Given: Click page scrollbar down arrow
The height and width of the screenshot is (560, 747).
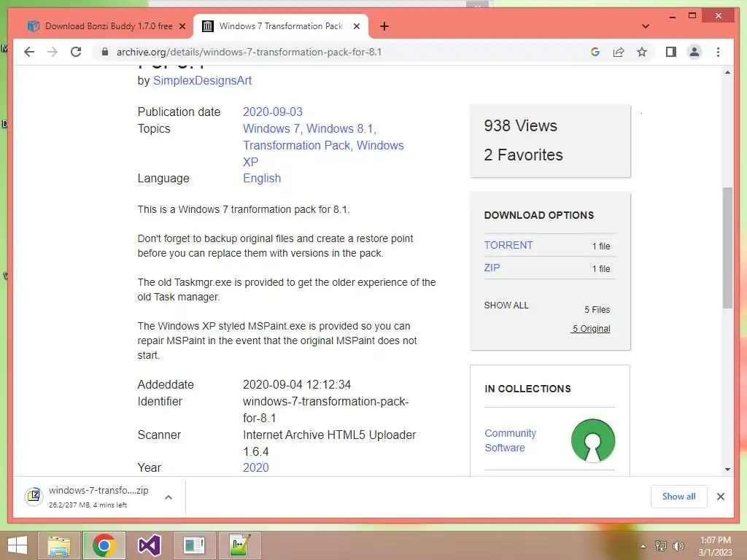Looking at the screenshot, I should pos(727,470).
